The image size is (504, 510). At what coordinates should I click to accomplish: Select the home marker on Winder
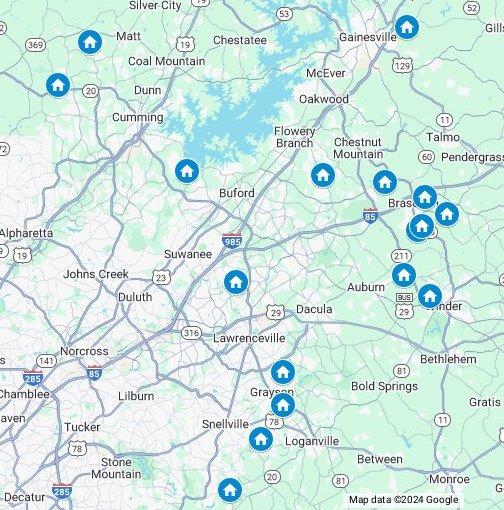click(x=430, y=296)
